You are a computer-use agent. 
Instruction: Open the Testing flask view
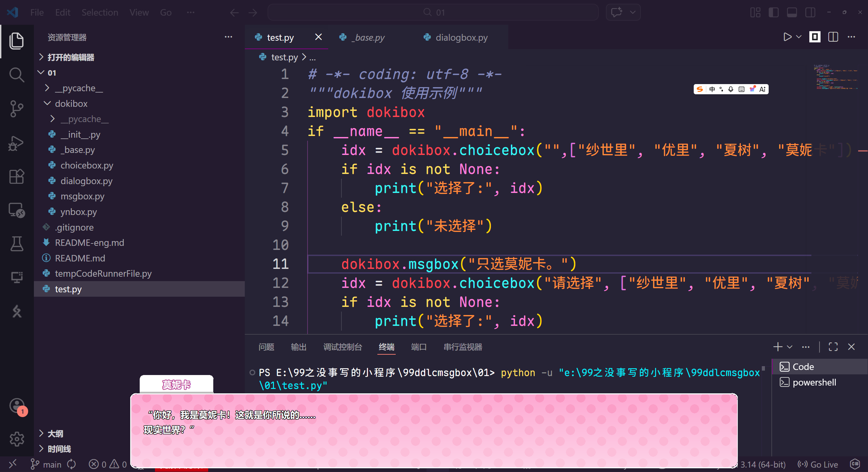pyautogui.click(x=16, y=243)
